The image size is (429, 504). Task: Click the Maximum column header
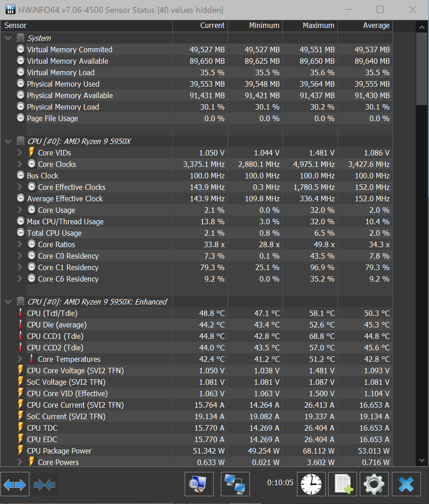click(x=310, y=26)
